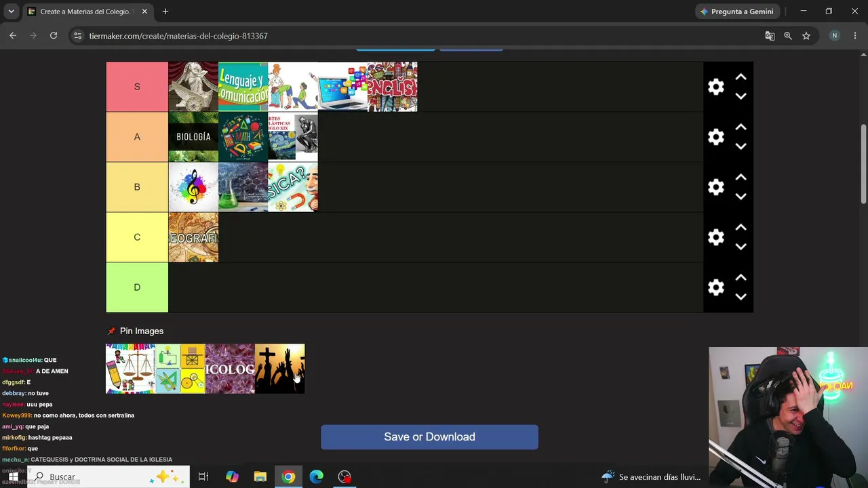
Task: Go back to previous page
Action: tap(13, 36)
